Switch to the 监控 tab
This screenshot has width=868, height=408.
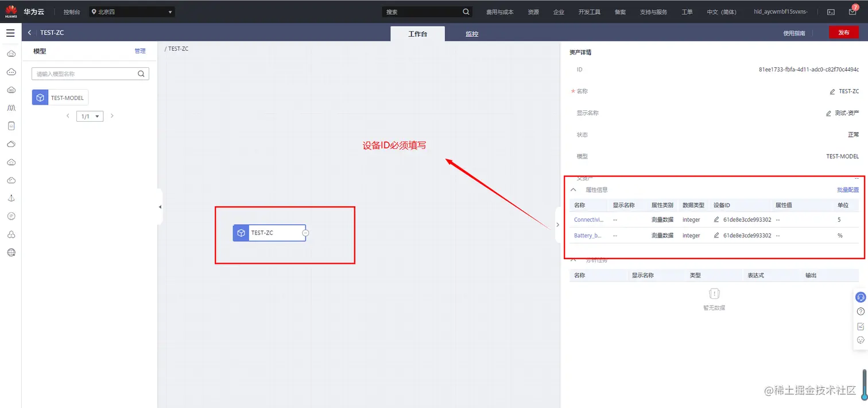pos(472,34)
